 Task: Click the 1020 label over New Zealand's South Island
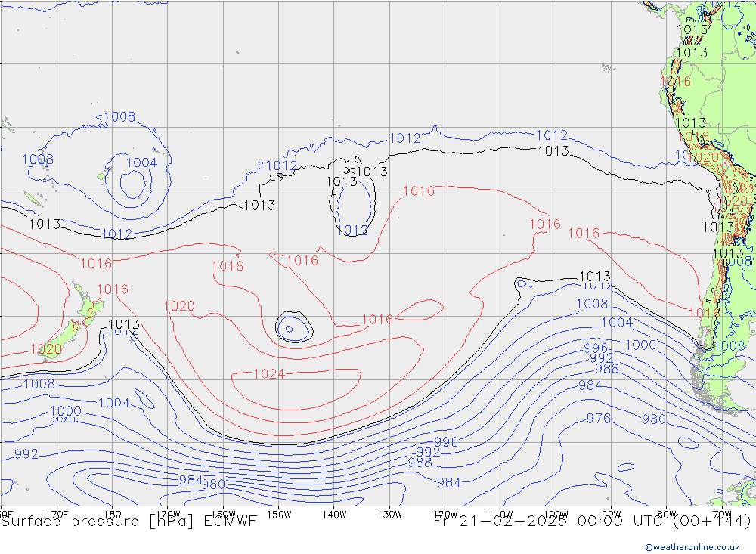pos(46,349)
